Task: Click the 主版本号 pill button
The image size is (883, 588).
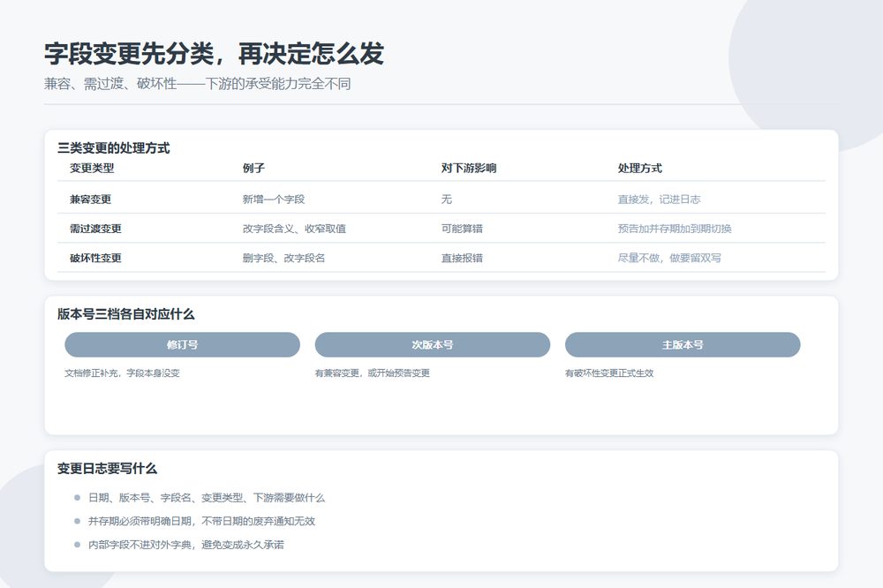Action: pos(683,344)
